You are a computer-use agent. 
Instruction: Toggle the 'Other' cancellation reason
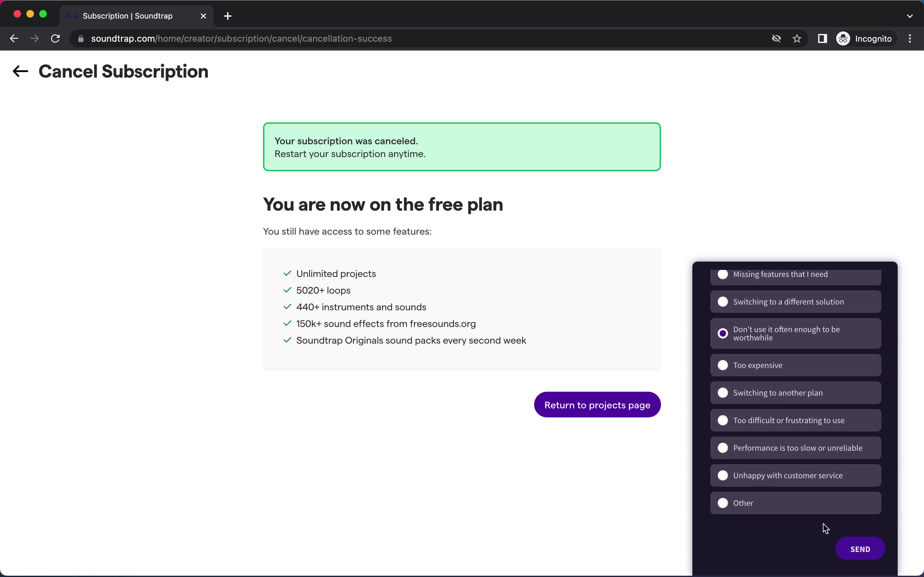pyautogui.click(x=723, y=503)
